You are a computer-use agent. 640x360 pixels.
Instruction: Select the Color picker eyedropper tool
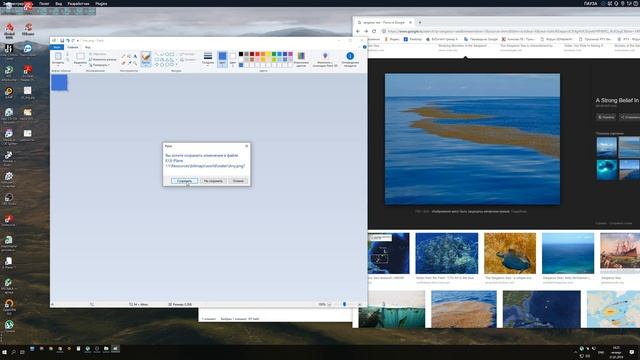[129, 63]
